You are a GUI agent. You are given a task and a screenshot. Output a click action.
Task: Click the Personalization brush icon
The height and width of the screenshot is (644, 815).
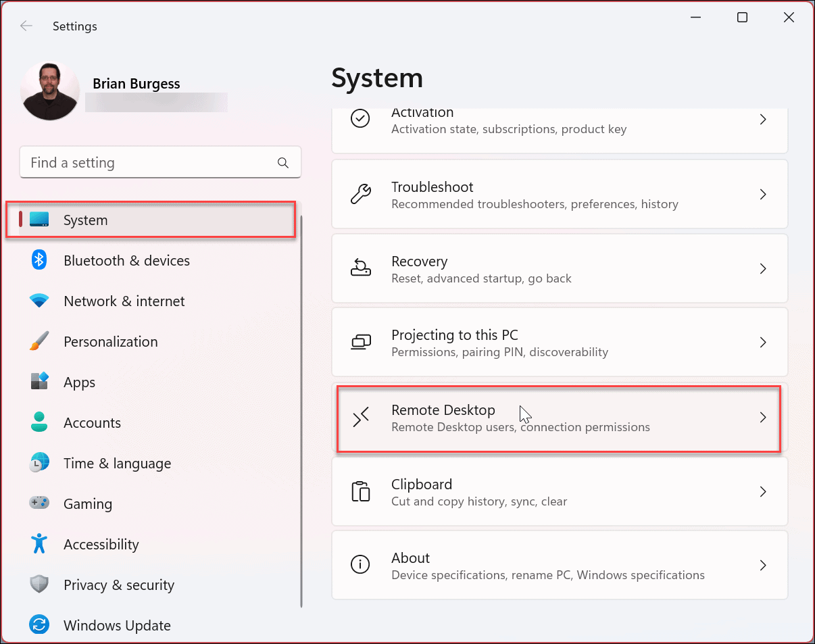click(x=39, y=341)
